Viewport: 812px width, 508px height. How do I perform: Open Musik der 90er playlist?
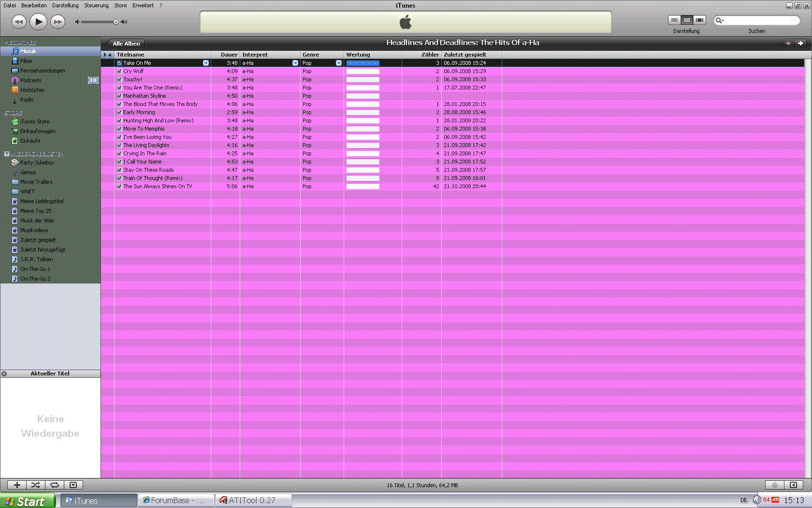[x=50, y=221]
